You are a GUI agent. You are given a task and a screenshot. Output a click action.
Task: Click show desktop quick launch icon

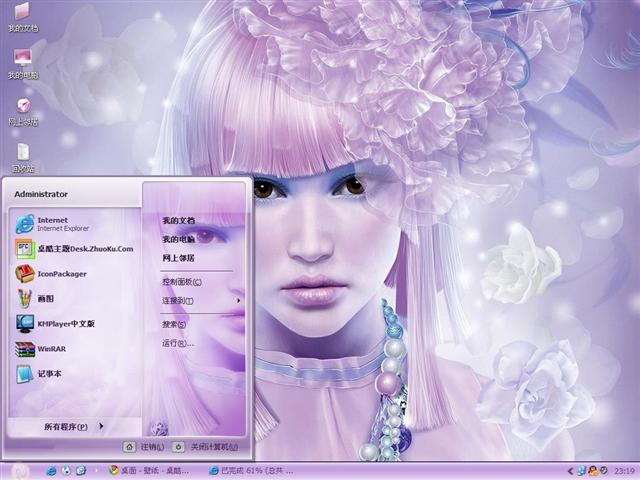point(81,471)
